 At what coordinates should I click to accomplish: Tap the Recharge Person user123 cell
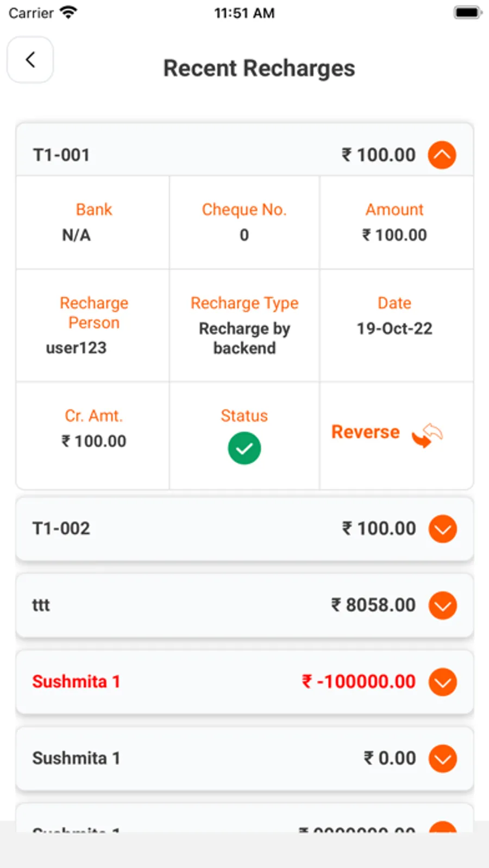93,325
